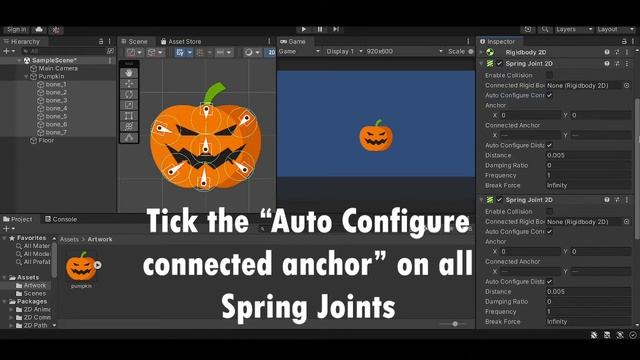Collapse the upper Spring Joint 2D foldout
The width and height of the screenshot is (640, 360).
(x=481, y=63)
